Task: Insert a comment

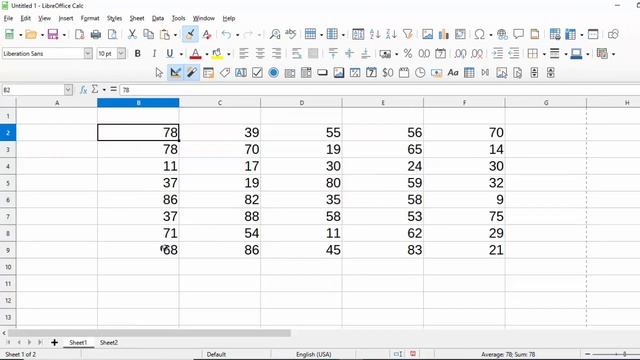Action: click(518, 34)
